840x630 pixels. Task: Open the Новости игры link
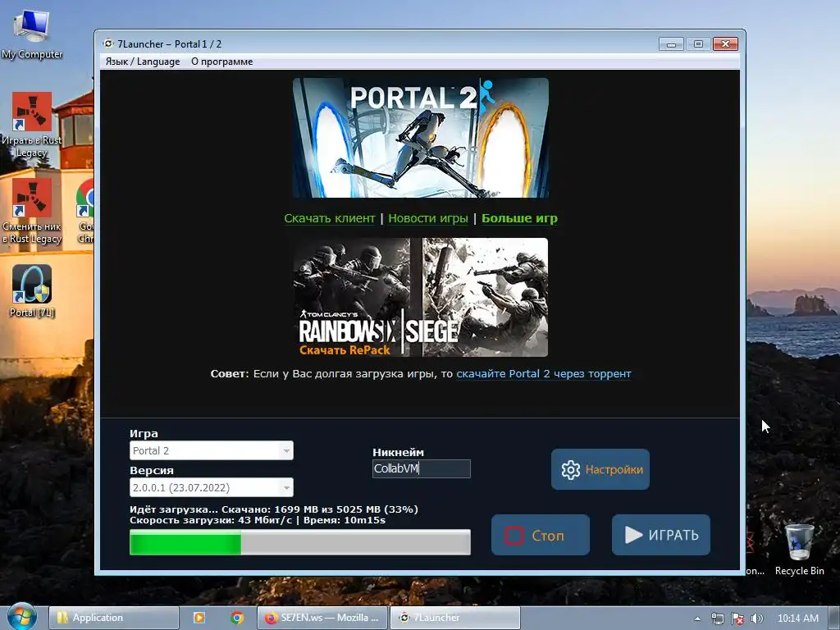428,218
